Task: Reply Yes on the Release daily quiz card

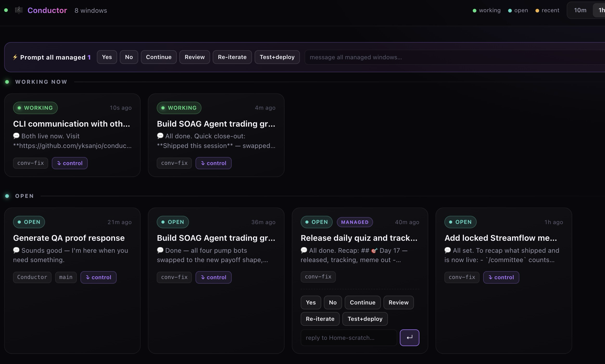Action: click(x=311, y=303)
